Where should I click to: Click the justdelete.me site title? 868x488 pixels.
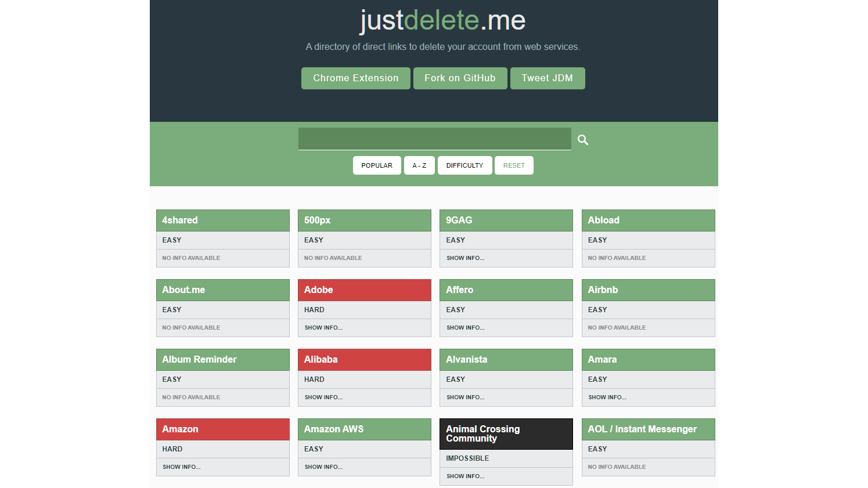[x=443, y=20]
